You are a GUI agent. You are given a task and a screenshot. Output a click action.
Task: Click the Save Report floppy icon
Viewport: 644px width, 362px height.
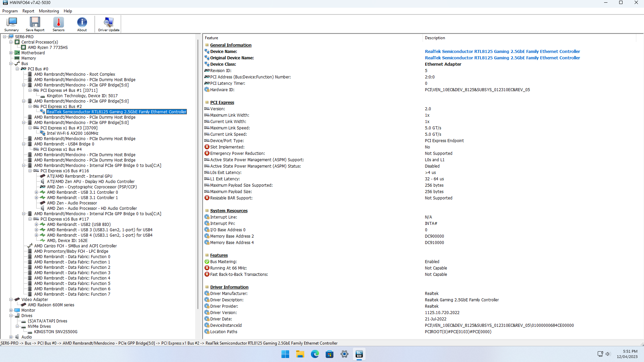click(35, 24)
